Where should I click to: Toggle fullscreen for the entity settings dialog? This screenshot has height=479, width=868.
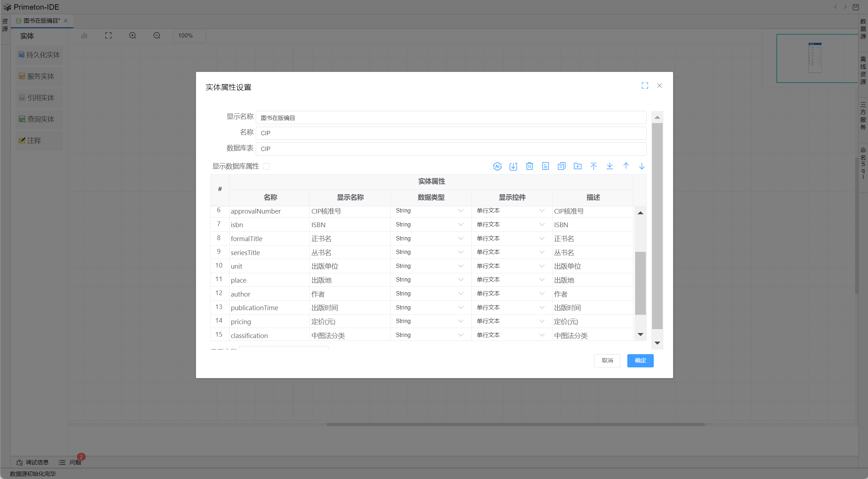(644, 85)
